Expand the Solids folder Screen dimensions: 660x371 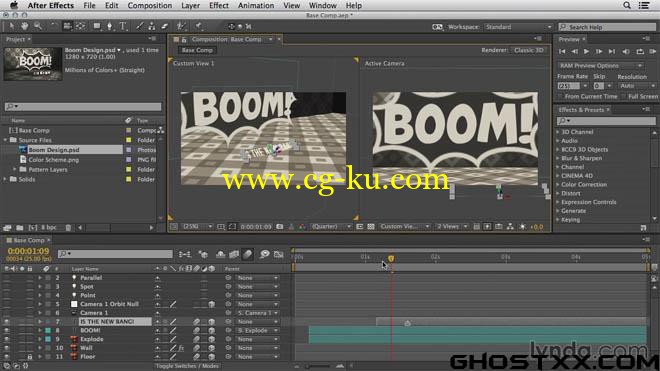coord(5,179)
